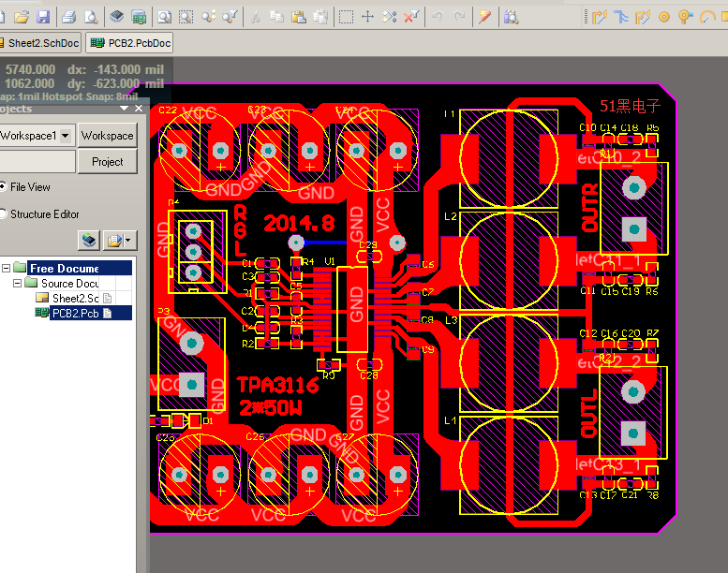Paste from clipboard
The height and width of the screenshot is (573, 728).
point(299,18)
